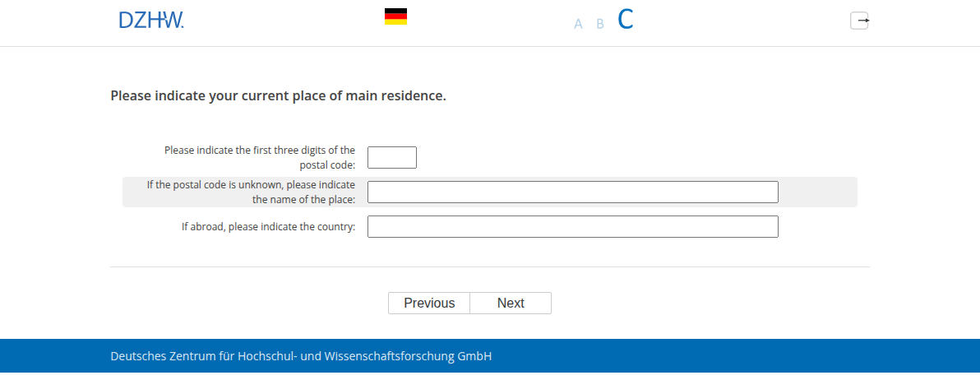Focus the three-digit postal code field
Image resolution: width=980 pixels, height=380 pixels.
[392, 157]
